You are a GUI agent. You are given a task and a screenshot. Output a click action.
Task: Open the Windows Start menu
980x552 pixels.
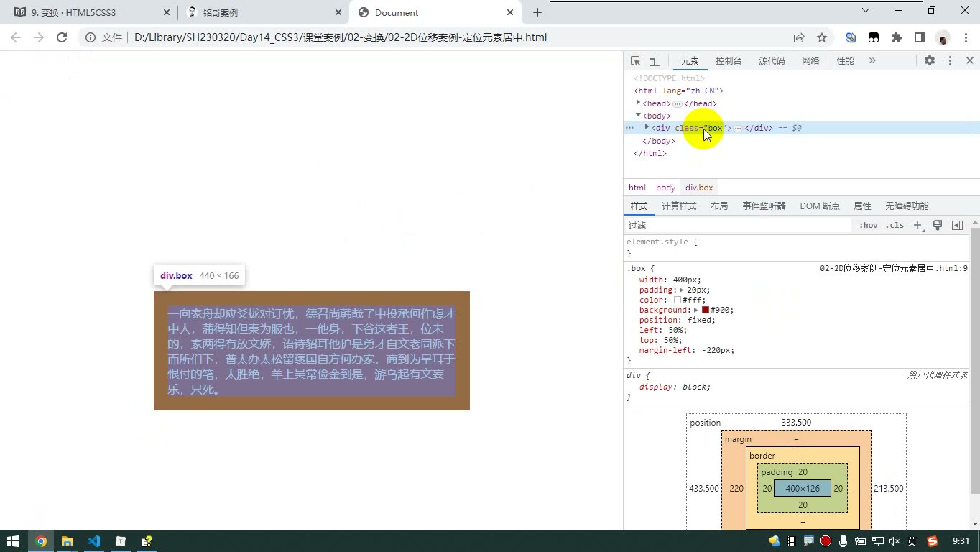[x=13, y=541]
